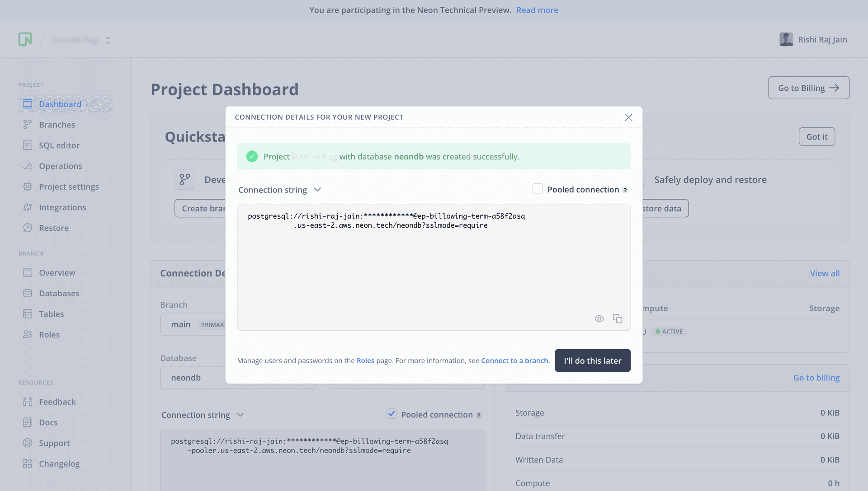
Task: Open the Roles page link
Action: [365, 361]
